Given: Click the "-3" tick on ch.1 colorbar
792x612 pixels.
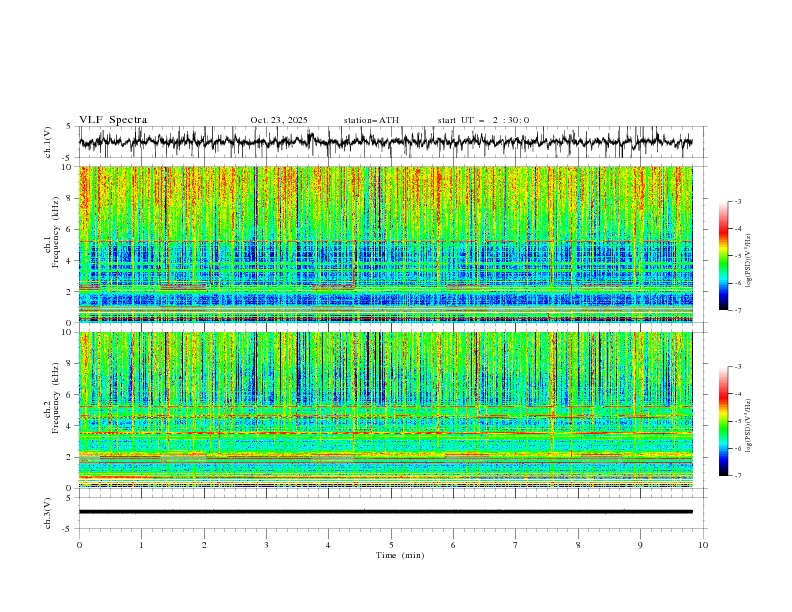Looking at the screenshot, I should (x=738, y=201).
